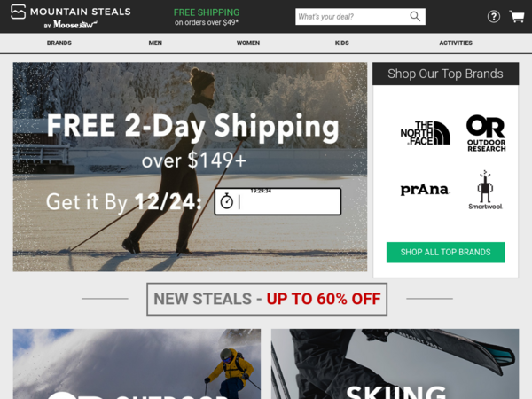Click the search magnifier icon
Viewport: 532px width, 399px height.
coord(415,16)
